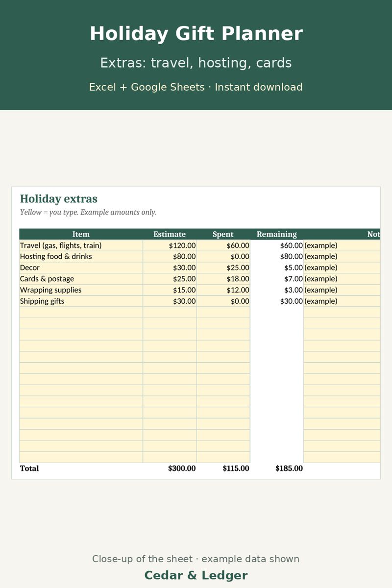
Task: Select the 'Wrapping supplies' cell
Action: pos(81,290)
